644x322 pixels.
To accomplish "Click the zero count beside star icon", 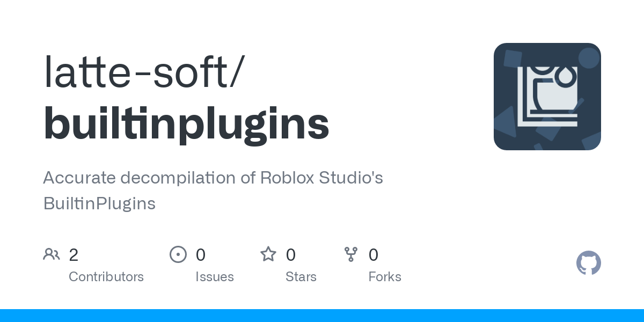I will [x=290, y=255].
